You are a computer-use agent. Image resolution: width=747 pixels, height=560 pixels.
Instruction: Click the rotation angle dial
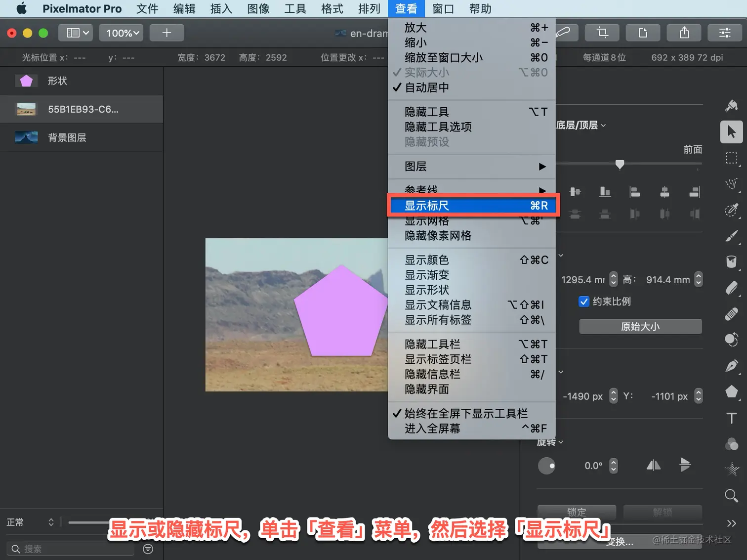(546, 466)
